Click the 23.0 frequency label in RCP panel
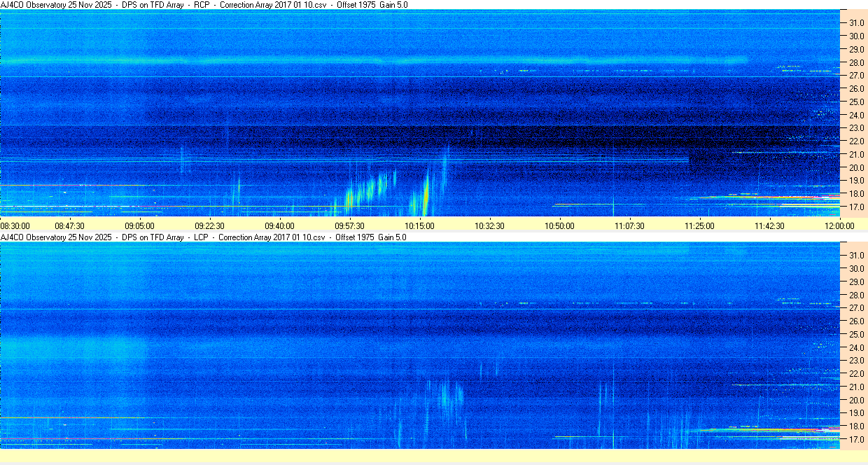 (x=856, y=128)
